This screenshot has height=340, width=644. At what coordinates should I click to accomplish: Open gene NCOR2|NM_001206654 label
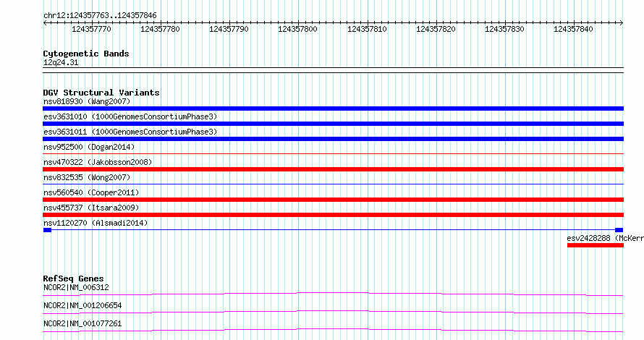pos(82,305)
